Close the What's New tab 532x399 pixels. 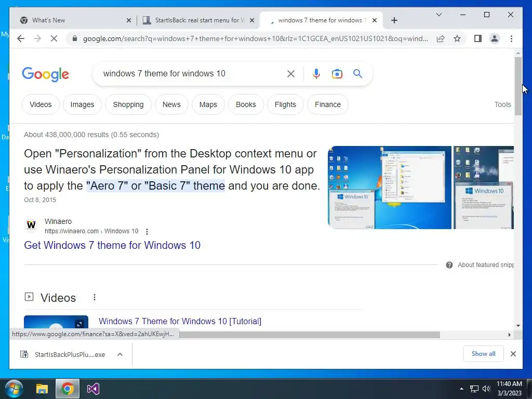[129, 20]
